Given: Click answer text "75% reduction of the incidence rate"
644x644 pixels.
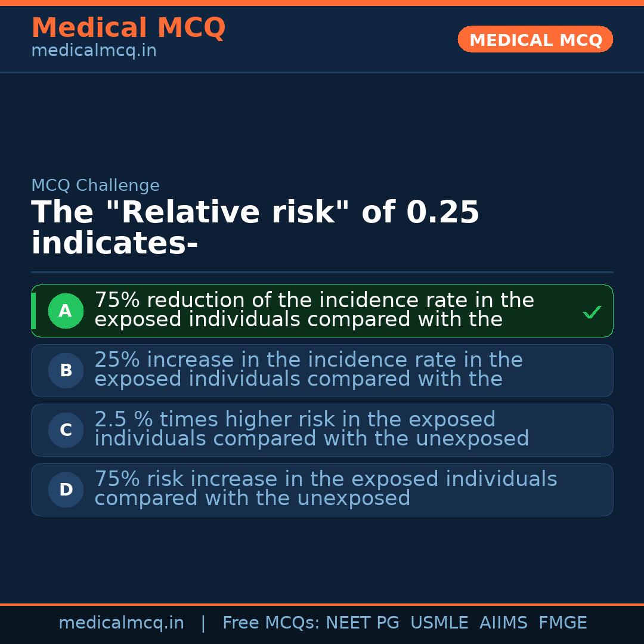Looking at the screenshot, I should point(314,310).
